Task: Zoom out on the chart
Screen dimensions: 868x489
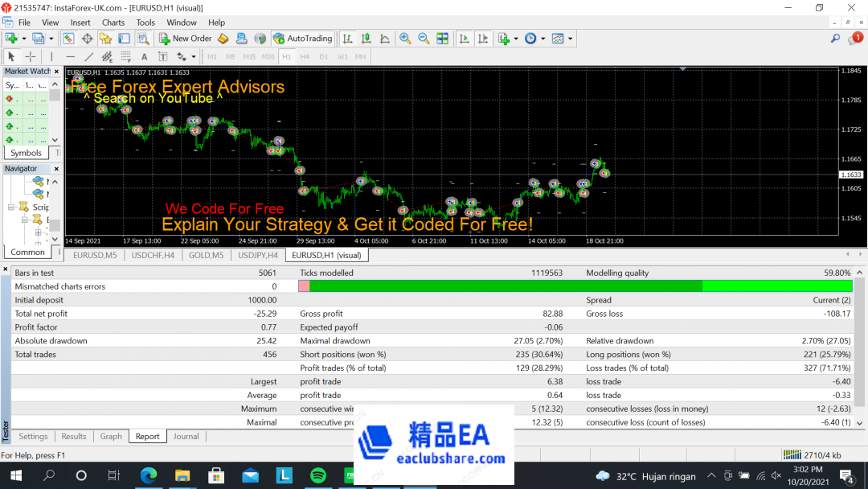Action: tap(424, 39)
